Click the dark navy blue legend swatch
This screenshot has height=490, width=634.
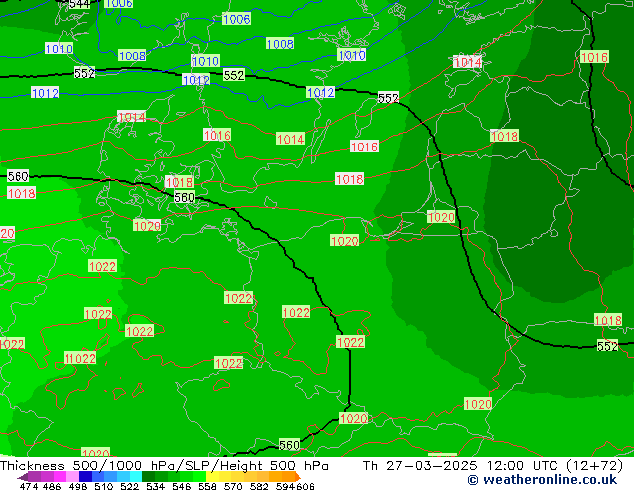pos(85,477)
